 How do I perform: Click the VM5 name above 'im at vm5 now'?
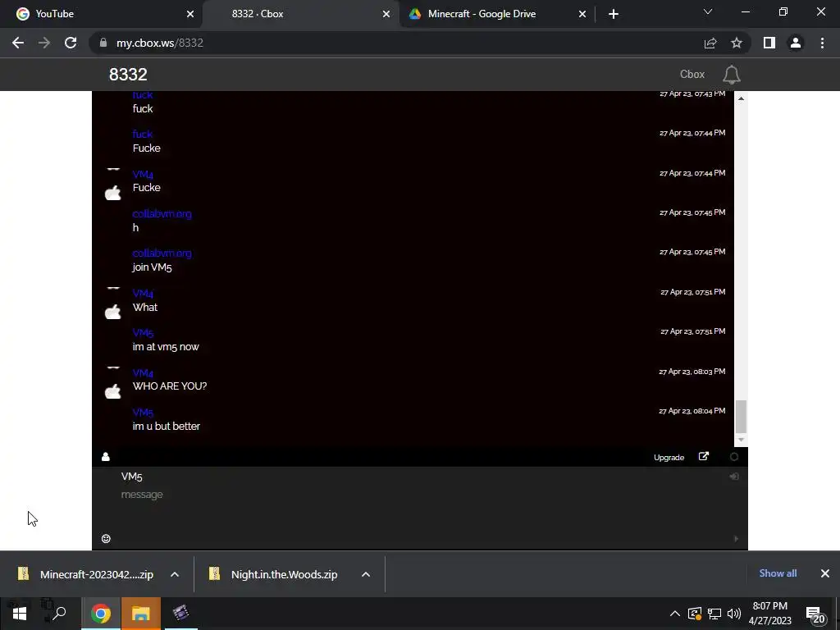[x=143, y=333]
